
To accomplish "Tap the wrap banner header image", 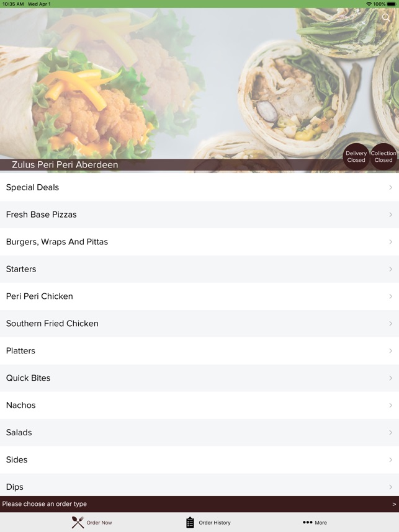I will coord(199,83).
